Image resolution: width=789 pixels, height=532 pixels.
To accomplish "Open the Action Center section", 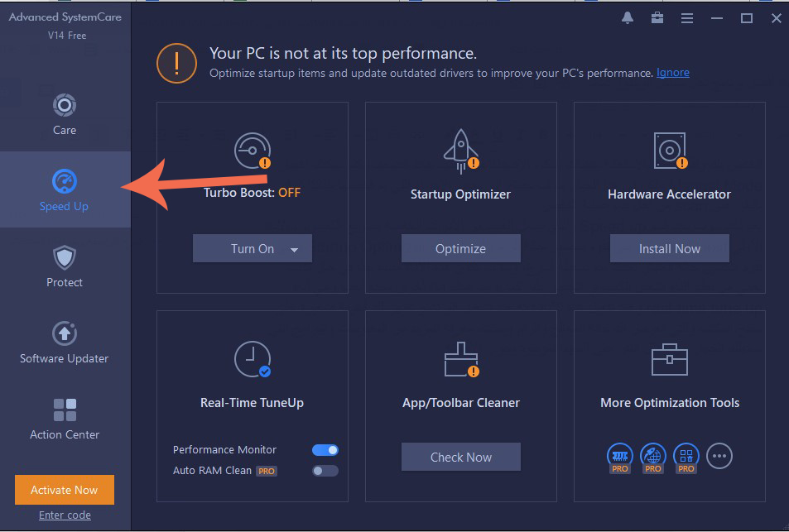I will [x=65, y=419].
